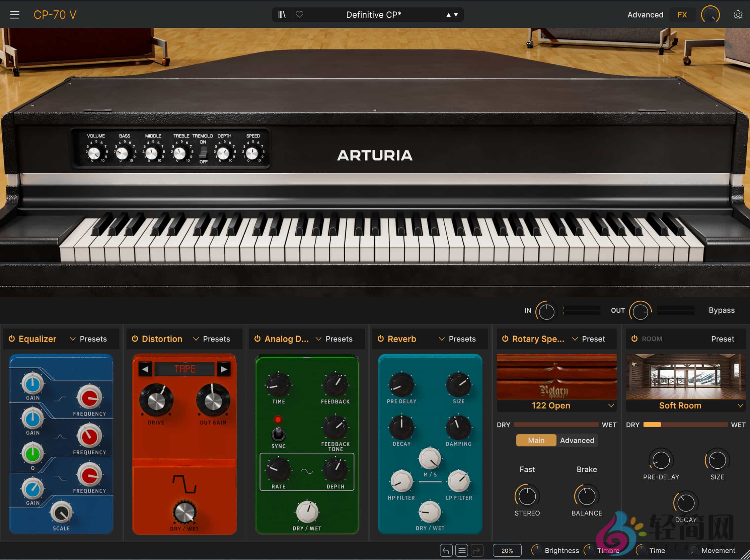The height and width of the screenshot is (560, 750).
Task: Open the preset library browser
Action: tap(282, 15)
